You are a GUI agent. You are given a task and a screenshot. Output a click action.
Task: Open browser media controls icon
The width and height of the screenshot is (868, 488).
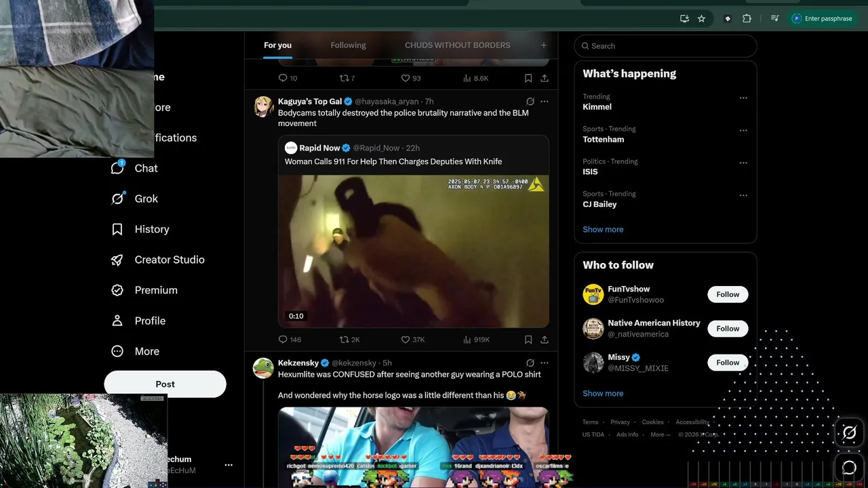(x=775, y=18)
